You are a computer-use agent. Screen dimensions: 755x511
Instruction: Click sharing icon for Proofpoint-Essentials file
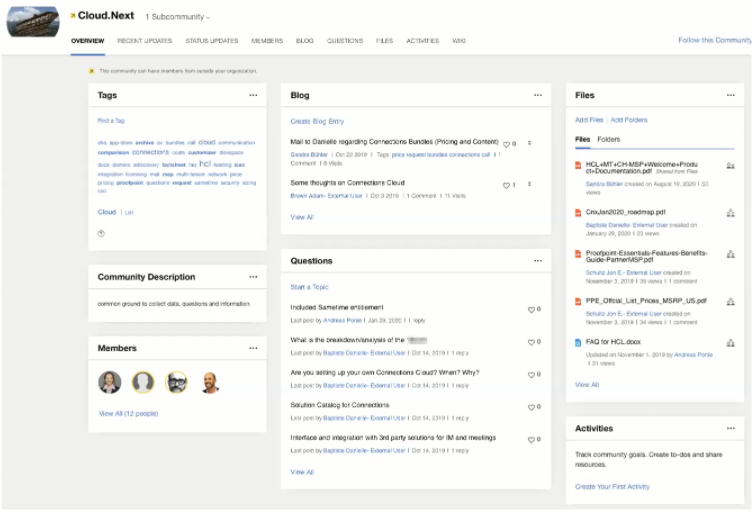click(x=730, y=254)
